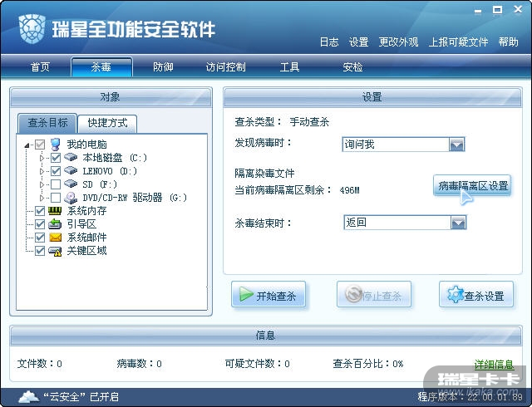Click the stop icon on 停止查杀
Viewport: 532px width, 407px height.
(353, 294)
